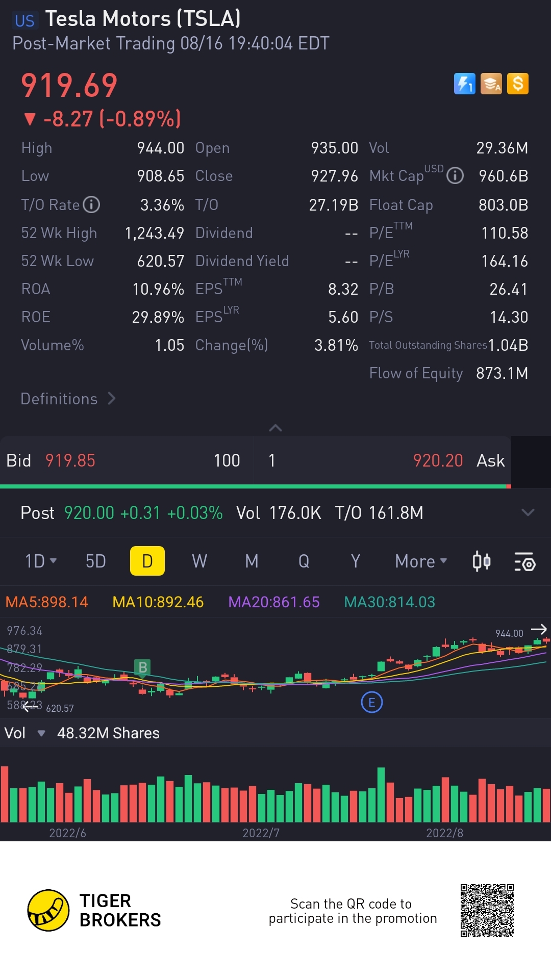The height and width of the screenshot is (980, 551).
Task: Tap the E earnings marker on chart
Action: (x=372, y=703)
